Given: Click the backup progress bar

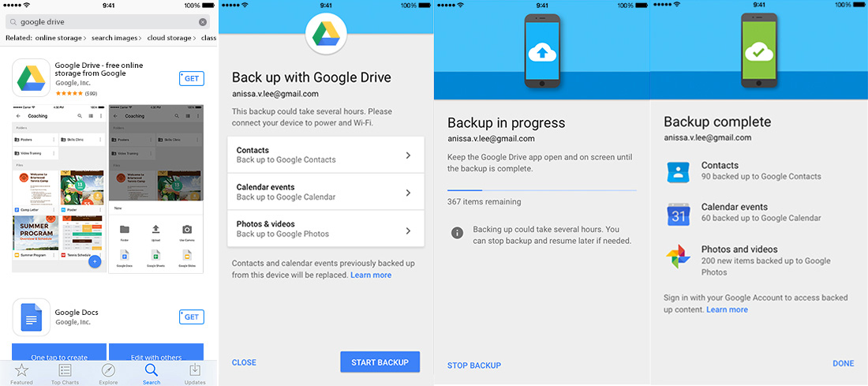Looking at the screenshot, I should point(541,190).
